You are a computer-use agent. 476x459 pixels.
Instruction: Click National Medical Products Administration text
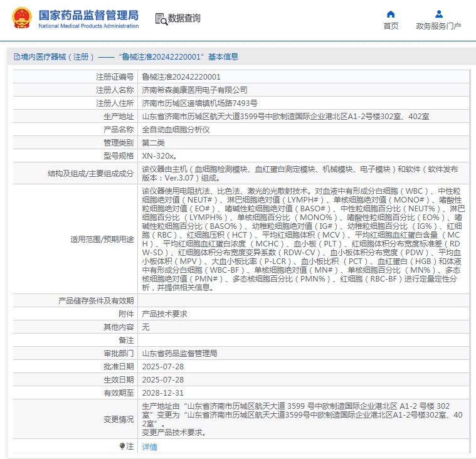pyautogui.click(x=88, y=26)
